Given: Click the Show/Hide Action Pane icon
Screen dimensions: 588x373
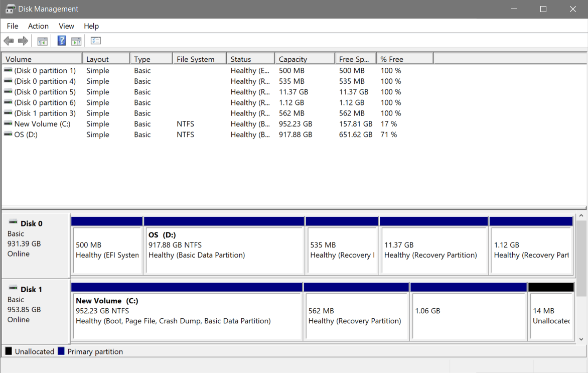Looking at the screenshot, I should [x=76, y=40].
